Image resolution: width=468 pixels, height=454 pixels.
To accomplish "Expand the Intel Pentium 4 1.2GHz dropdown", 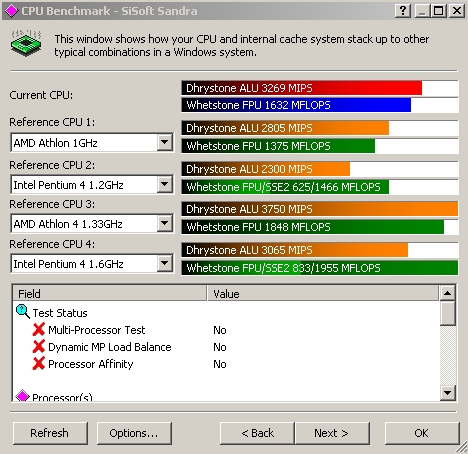I will [x=165, y=184].
